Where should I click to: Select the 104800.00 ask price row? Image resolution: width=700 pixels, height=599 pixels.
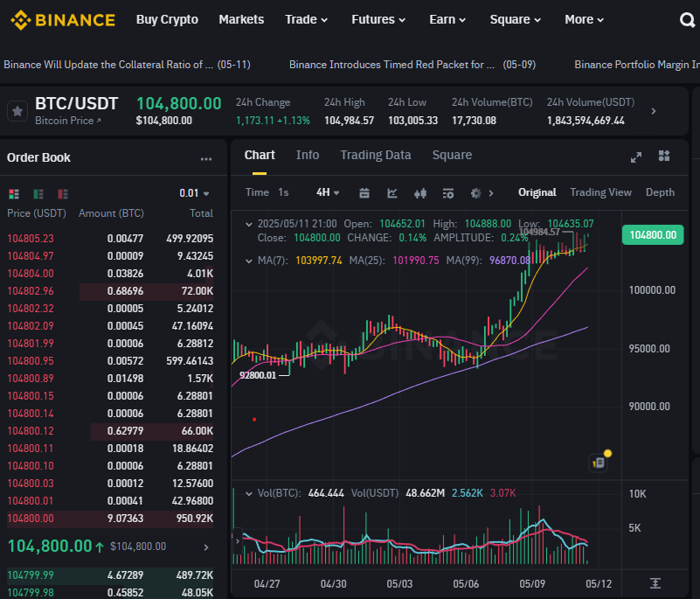pos(110,519)
